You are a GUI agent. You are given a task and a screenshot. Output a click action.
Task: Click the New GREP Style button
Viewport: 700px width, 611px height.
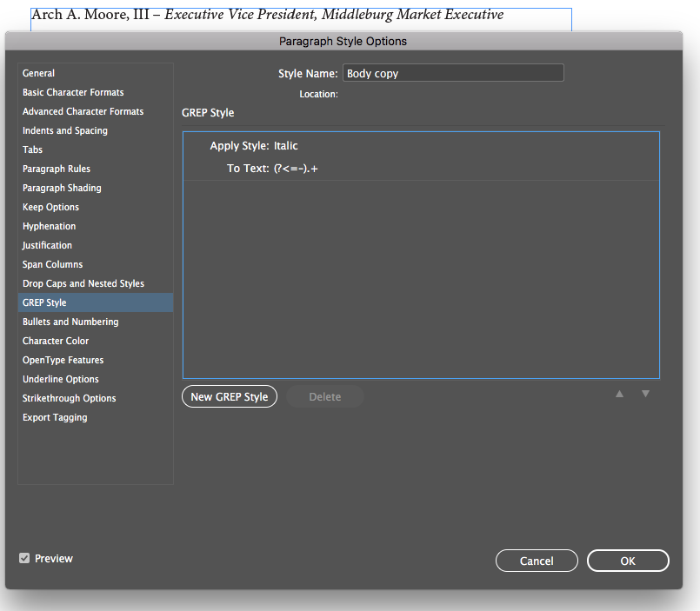(230, 397)
